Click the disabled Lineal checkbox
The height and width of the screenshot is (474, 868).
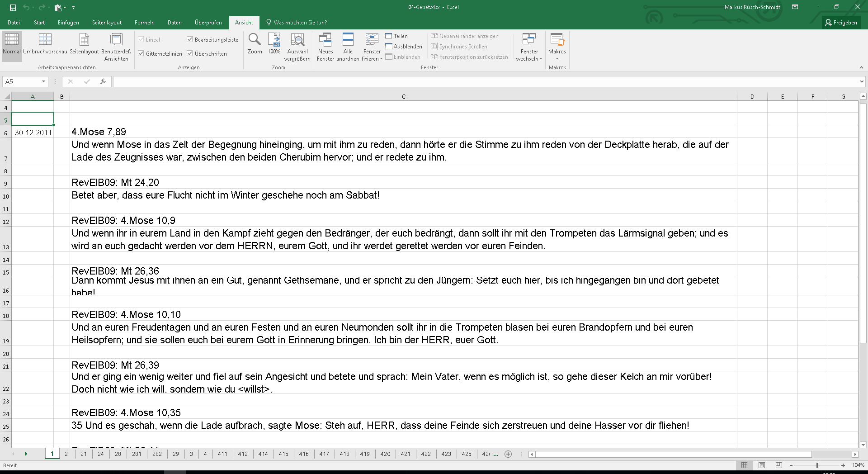pos(141,39)
